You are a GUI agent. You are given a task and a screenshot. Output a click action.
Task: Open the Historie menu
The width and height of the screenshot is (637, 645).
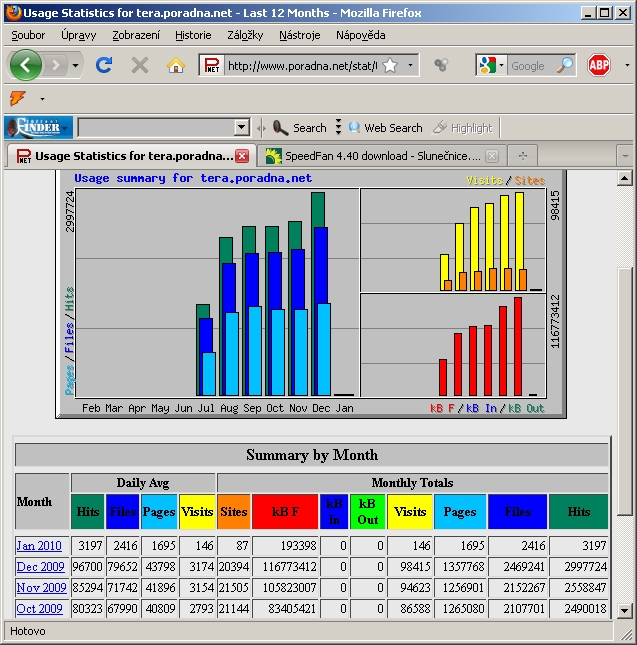coord(193,34)
